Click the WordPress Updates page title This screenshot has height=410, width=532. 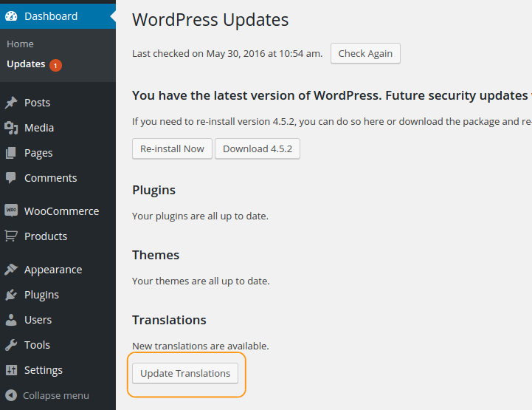[210, 20]
